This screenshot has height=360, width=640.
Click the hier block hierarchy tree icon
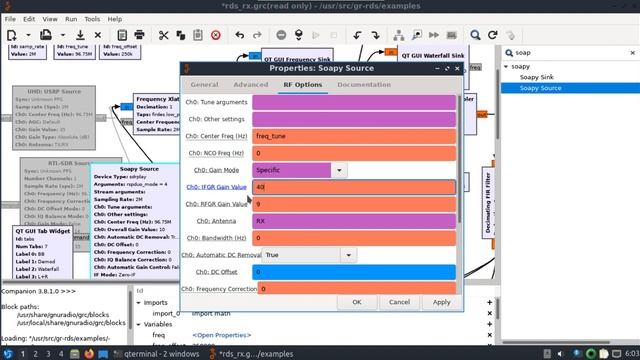click(399, 35)
